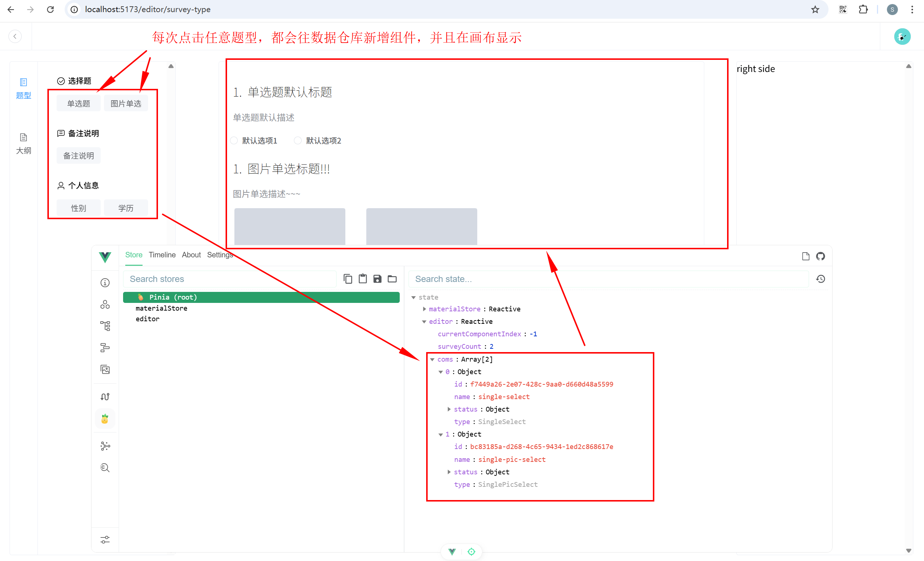This screenshot has width=924, height=561.
Task: Collapse the coms Array[2] node
Action: 432,359
